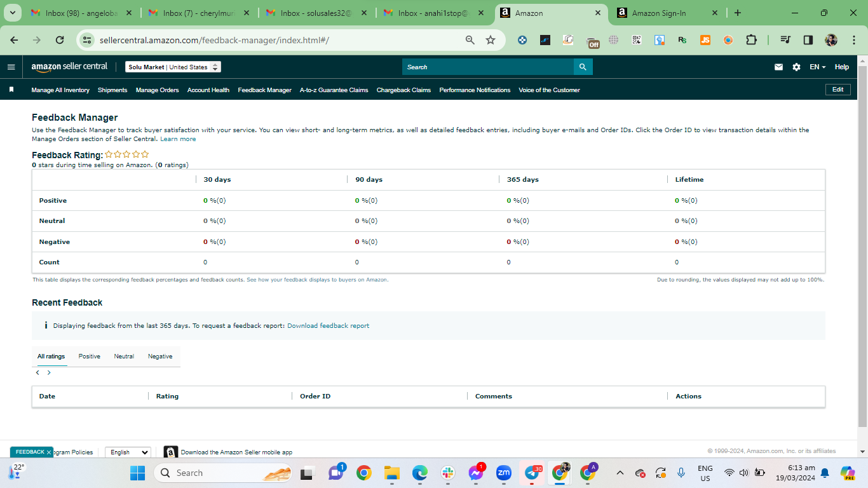The height and width of the screenshot is (488, 868).
Task: Open Manage Orders
Action: [x=157, y=90]
